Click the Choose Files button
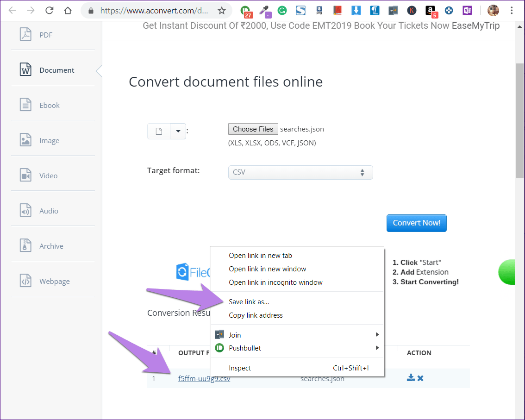This screenshot has height=420, width=525. click(x=253, y=129)
